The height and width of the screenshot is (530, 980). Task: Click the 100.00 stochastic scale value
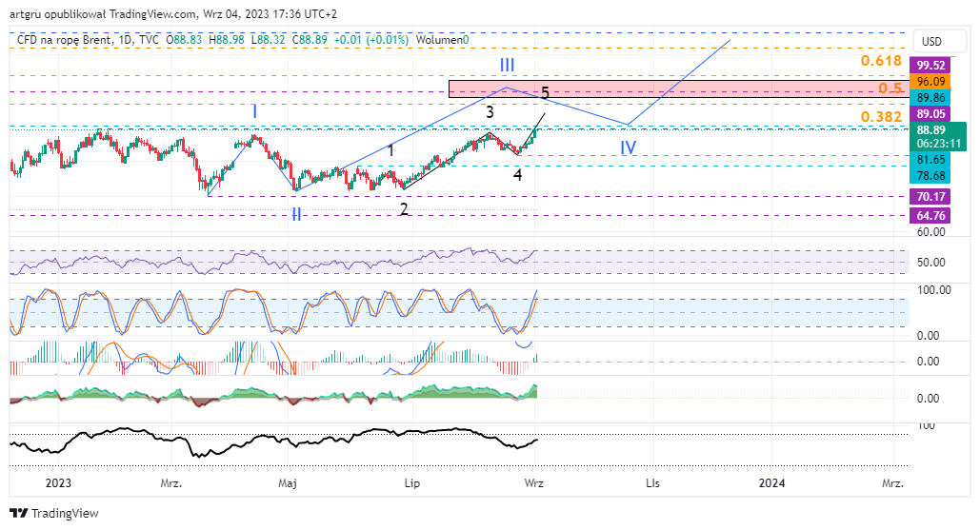[933, 289]
